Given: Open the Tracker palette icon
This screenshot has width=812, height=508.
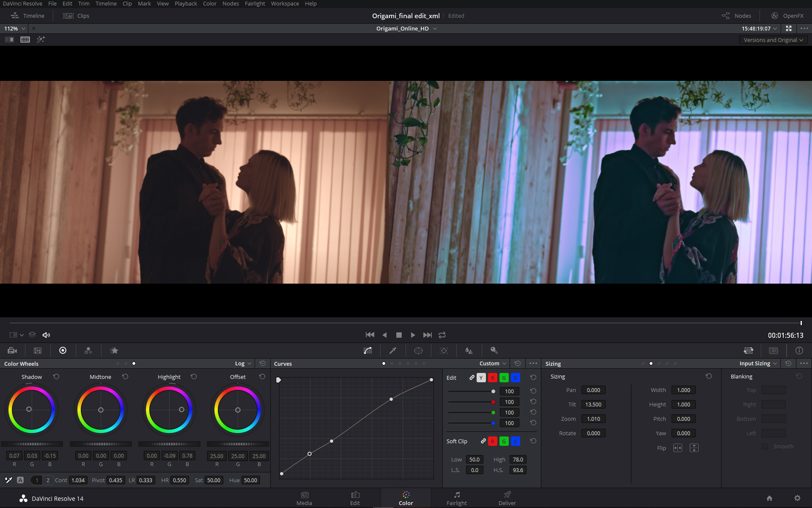Looking at the screenshot, I should tap(444, 351).
